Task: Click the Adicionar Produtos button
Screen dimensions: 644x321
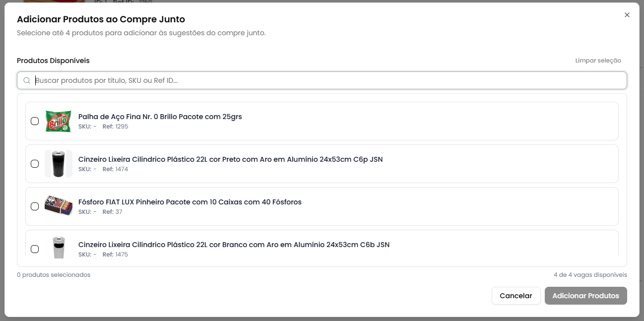Action: click(x=586, y=295)
